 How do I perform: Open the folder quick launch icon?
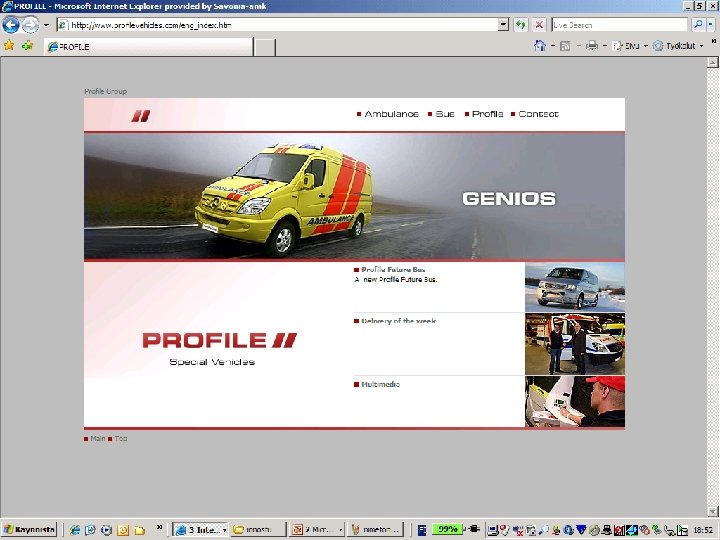coord(139,530)
